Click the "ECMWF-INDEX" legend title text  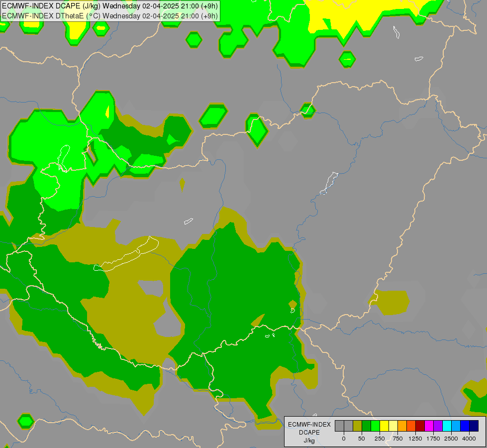pos(309,425)
